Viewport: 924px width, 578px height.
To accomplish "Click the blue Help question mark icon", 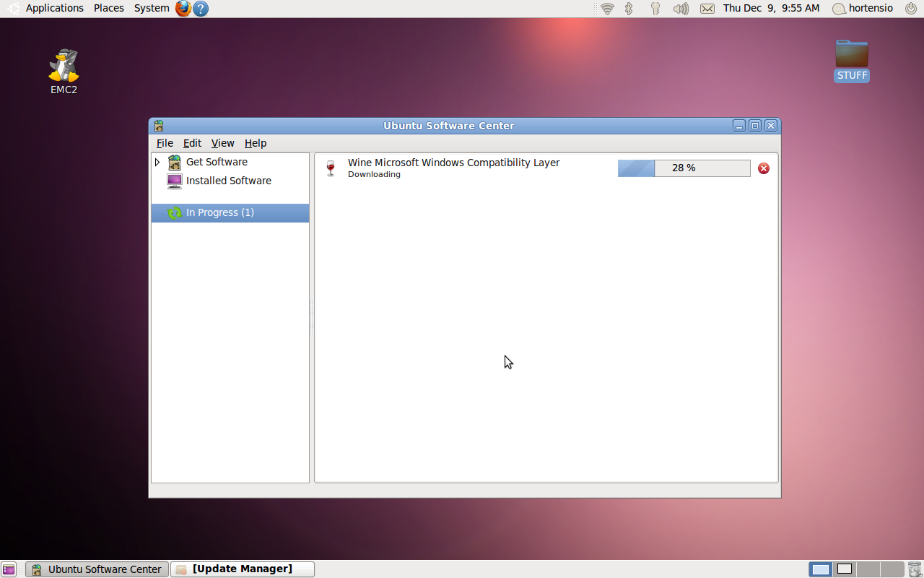I will coord(201,9).
